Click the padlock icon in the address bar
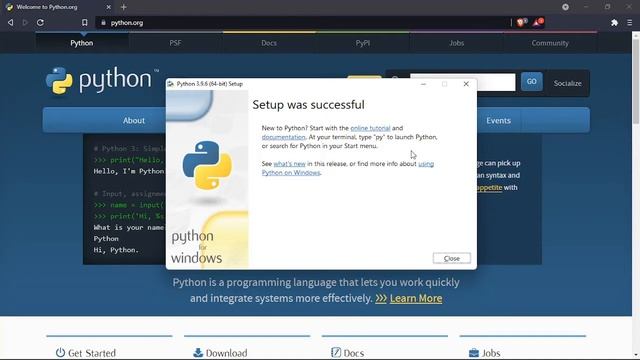Screen dimensions: 640x360 pos(103,23)
